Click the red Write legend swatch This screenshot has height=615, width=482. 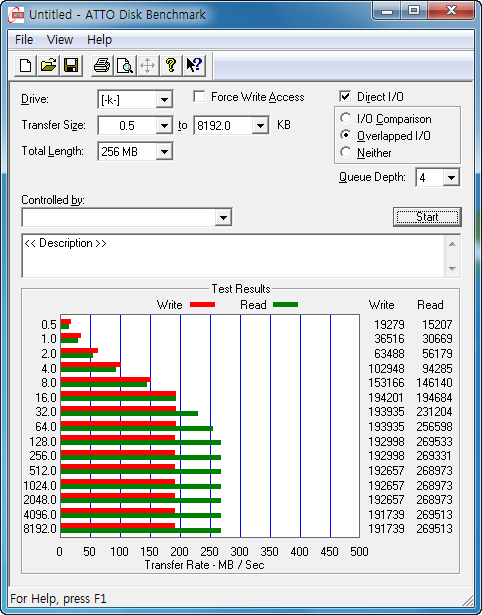tap(202, 305)
